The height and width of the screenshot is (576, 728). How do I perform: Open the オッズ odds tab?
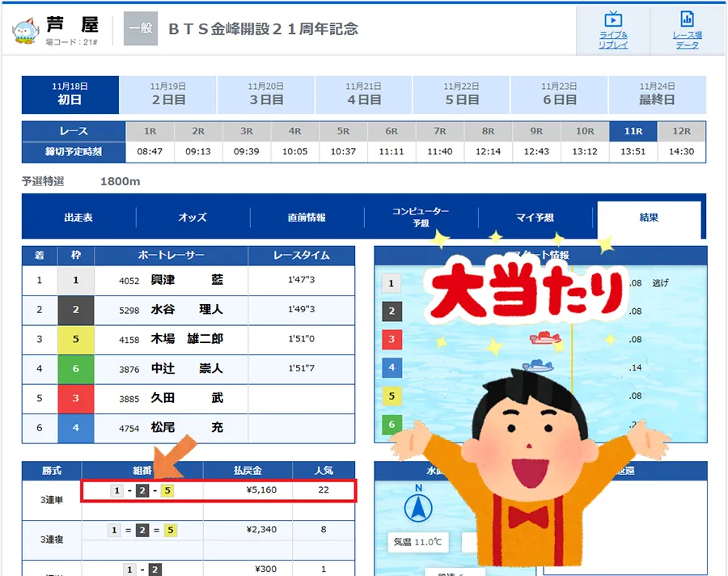pos(193,218)
